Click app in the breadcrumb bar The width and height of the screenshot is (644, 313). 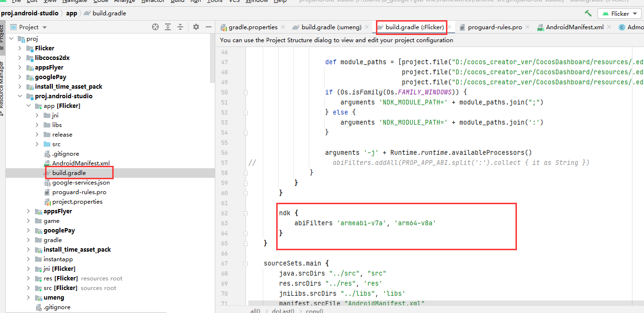point(71,13)
